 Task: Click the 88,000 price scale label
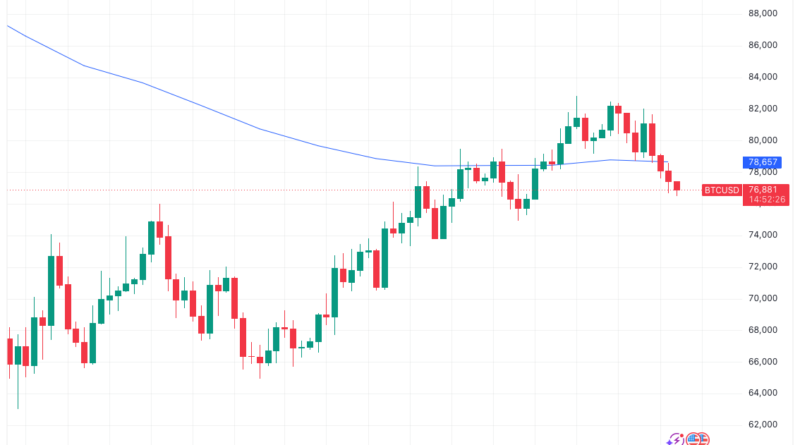click(763, 13)
